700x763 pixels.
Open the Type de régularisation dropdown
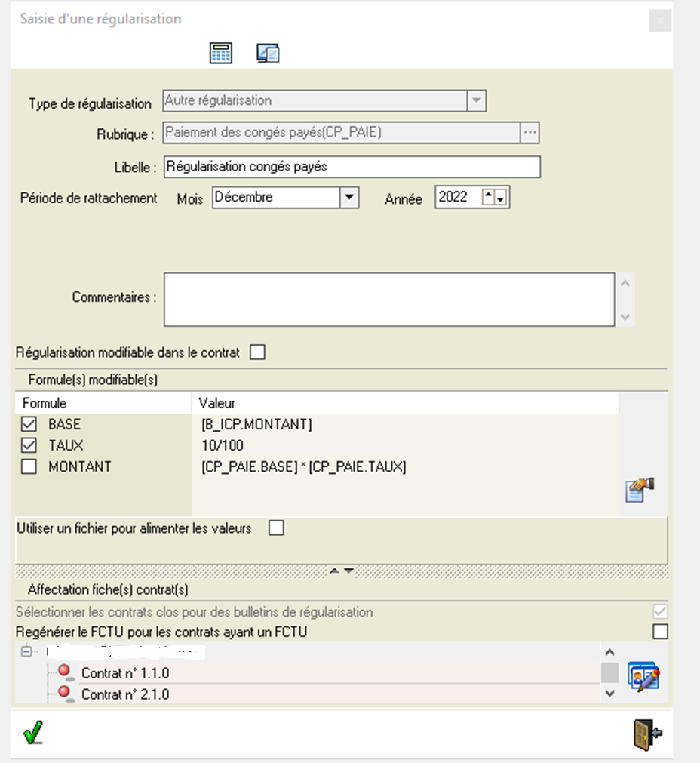(477, 100)
